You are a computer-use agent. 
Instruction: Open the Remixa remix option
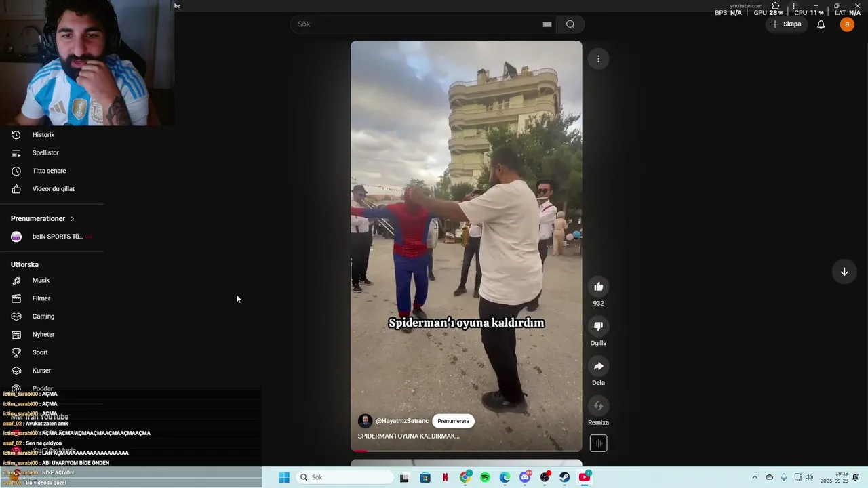pyautogui.click(x=598, y=406)
